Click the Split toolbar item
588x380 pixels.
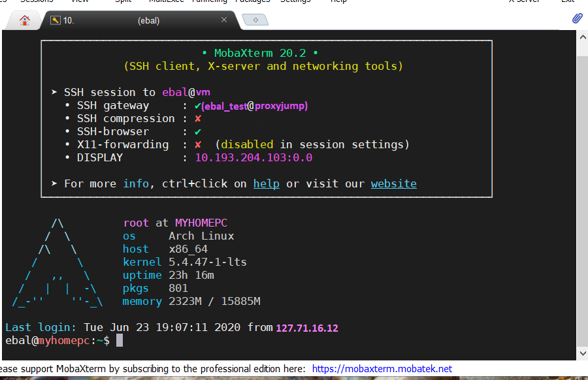[122, 2]
